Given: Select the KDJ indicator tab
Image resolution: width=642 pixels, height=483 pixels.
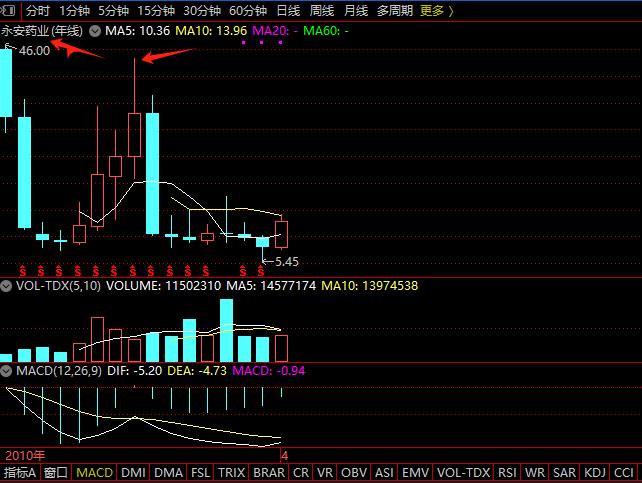Looking at the screenshot, I should point(595,473).
